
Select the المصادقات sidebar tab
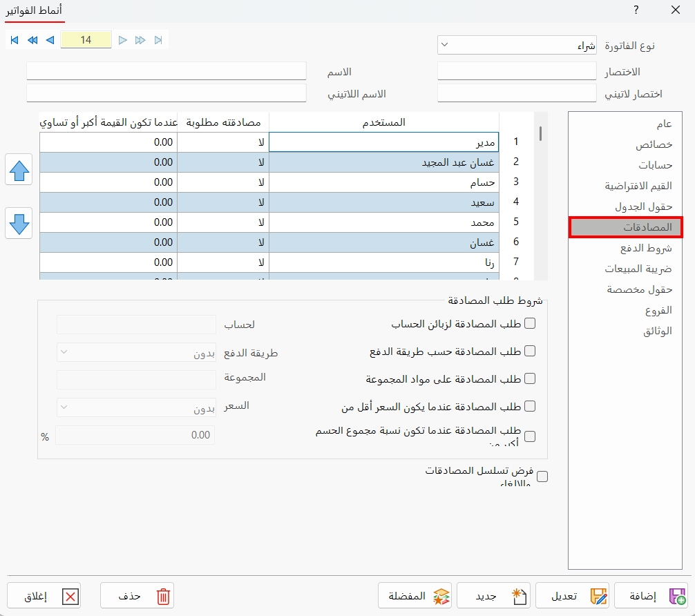[x=625, y=227]
